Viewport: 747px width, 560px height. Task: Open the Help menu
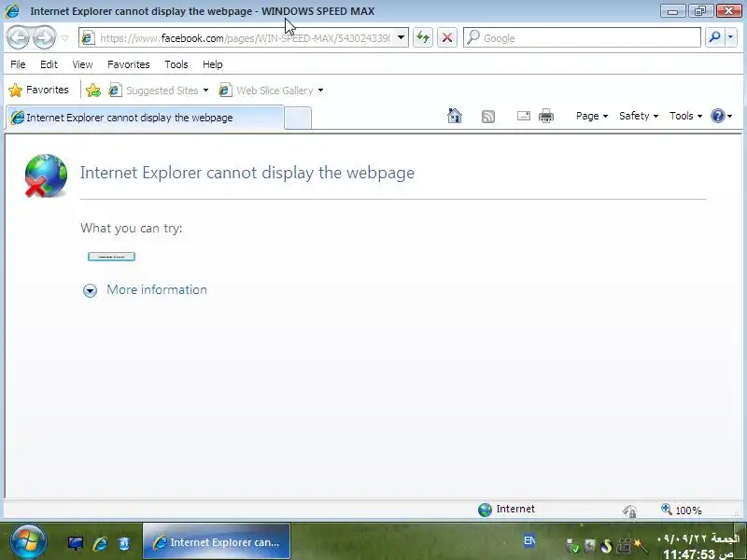point(213,64)
